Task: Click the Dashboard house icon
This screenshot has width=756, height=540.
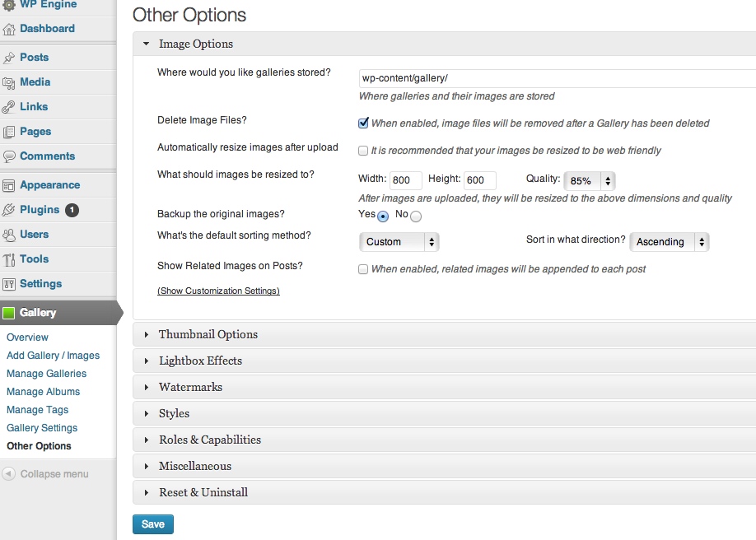Action: coord(9,29)
